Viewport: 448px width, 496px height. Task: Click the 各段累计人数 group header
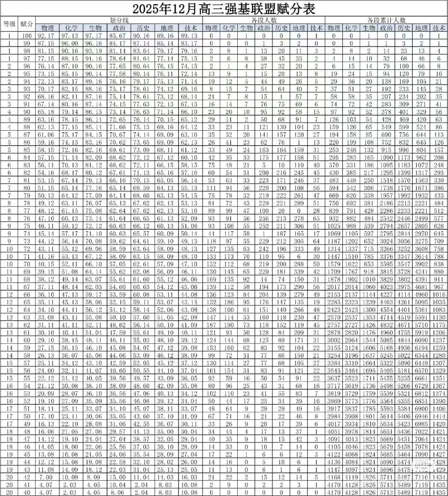(x=386, y=20)
